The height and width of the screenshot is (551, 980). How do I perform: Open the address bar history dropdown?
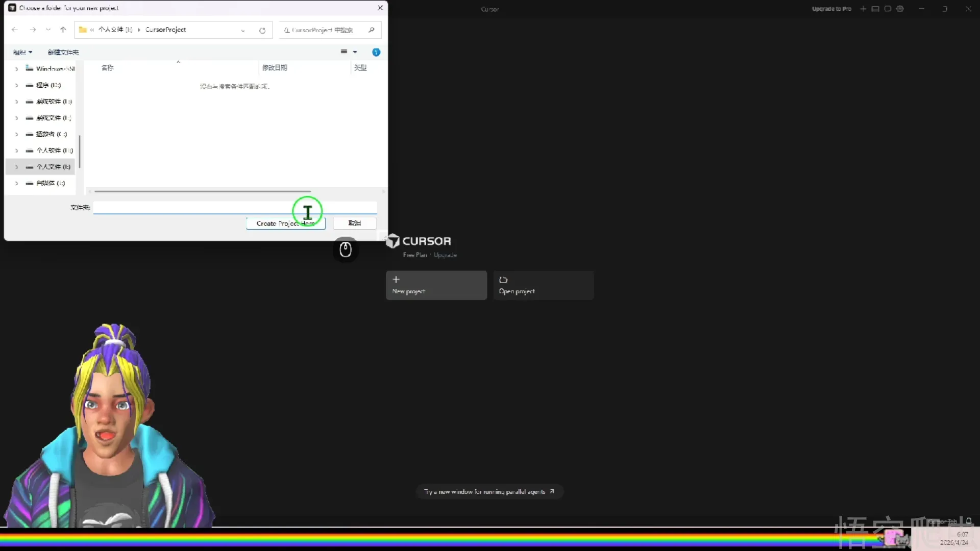pyautogui.click(x=243, y=30)
